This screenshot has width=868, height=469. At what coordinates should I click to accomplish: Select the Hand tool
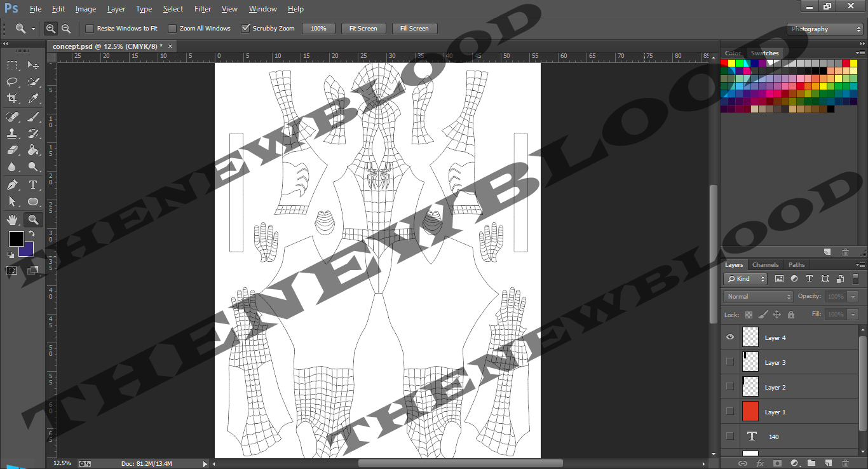(x=12, y=220)
